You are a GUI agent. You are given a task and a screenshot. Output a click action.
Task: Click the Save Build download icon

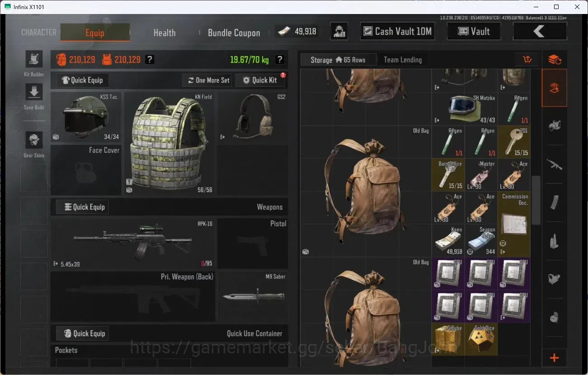(x=34, y=92)
